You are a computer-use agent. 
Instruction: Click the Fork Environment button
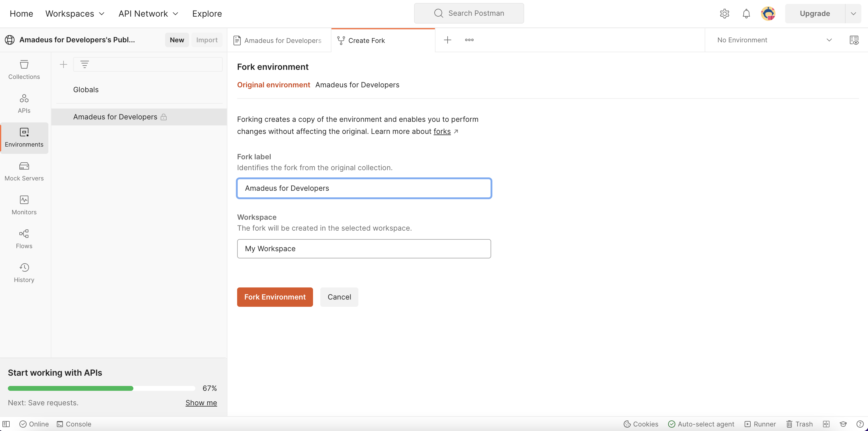(275, 297)
